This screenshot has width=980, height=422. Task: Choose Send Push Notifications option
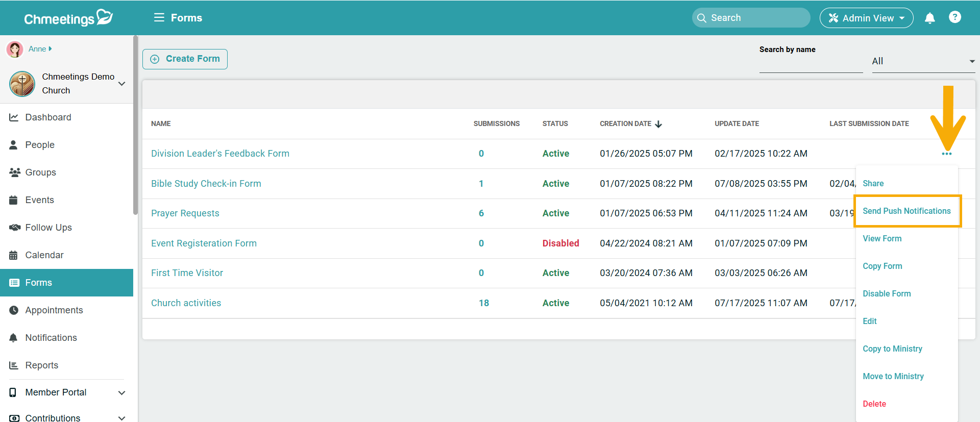906,211
